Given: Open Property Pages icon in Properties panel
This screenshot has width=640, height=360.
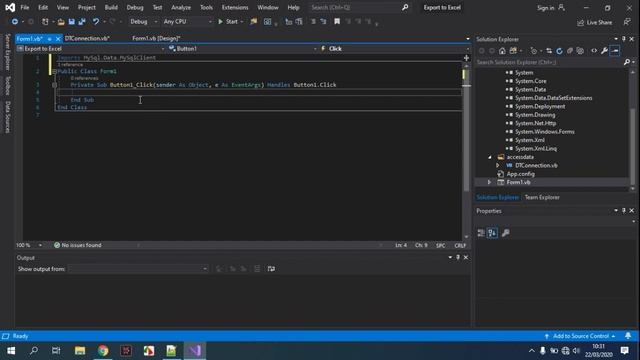Looking at the screenshot, I should point(505,233).
